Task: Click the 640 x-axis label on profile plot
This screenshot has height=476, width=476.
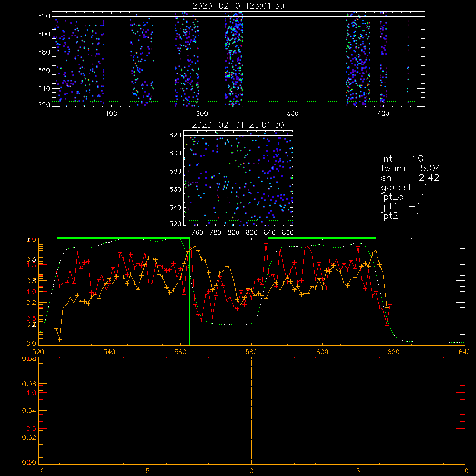Action: pyautogui.click(x=465, y=352)
